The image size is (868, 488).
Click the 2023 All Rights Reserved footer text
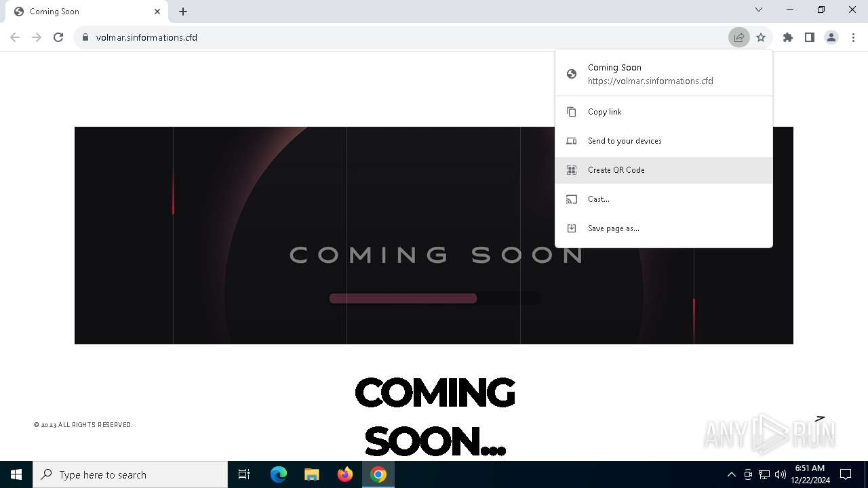(83, 425)
